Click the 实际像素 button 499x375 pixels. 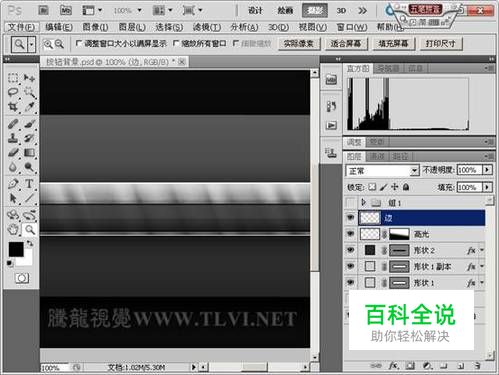(299, 44)
